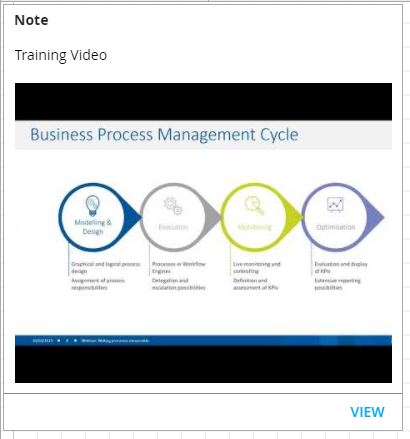Select the Note heading

[32, 20]
